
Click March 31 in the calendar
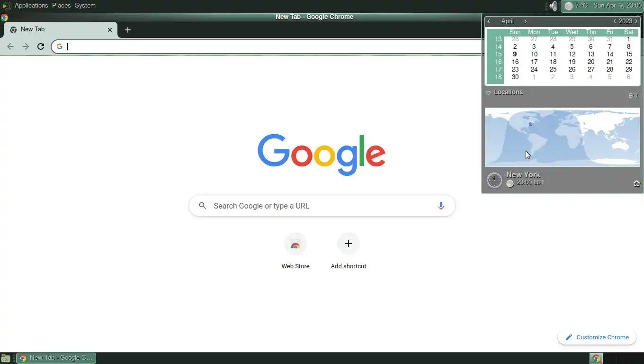(x=610, y=39)
